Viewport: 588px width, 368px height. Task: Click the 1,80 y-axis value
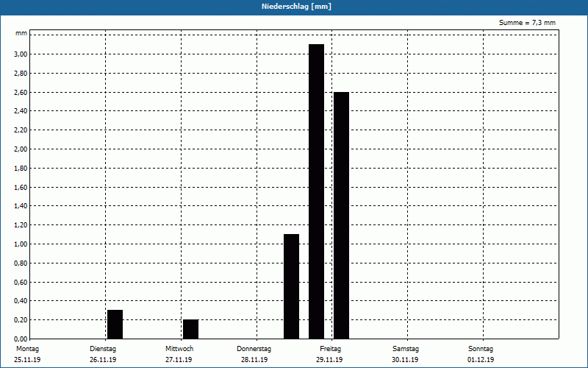click(21, 169)
